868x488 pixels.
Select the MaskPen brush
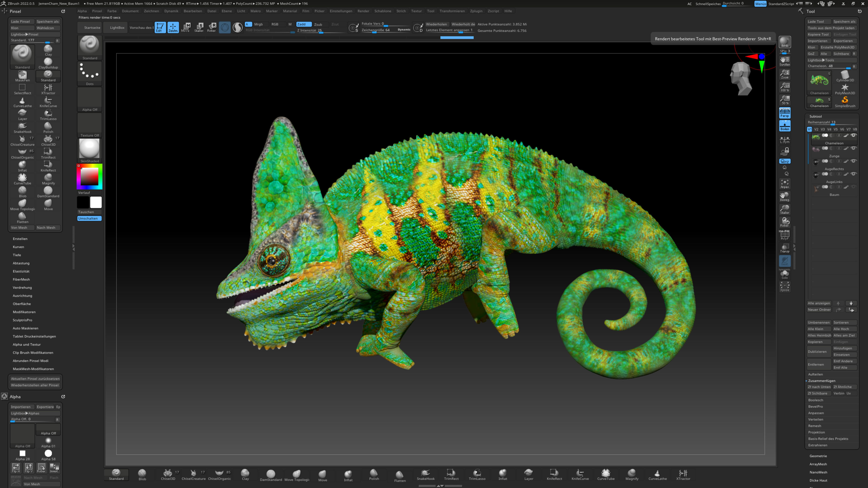click(22, 76)
